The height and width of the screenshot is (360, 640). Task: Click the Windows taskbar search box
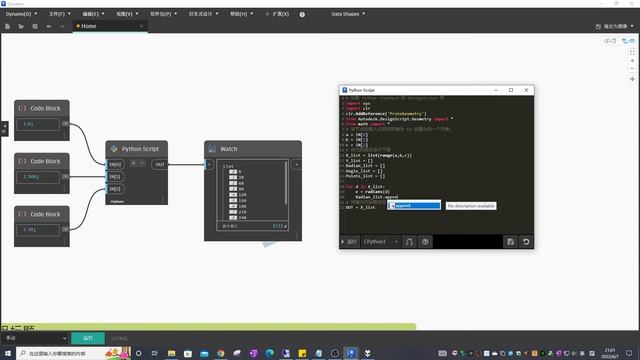(x=73, y=353)
